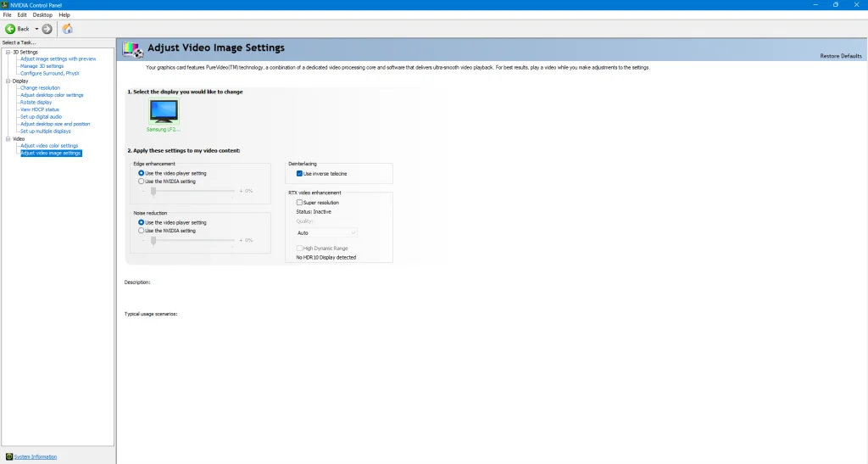This screenshot has width=868, height=464.
Task: Click the System Information icon
Action: (x=9, y=456)
